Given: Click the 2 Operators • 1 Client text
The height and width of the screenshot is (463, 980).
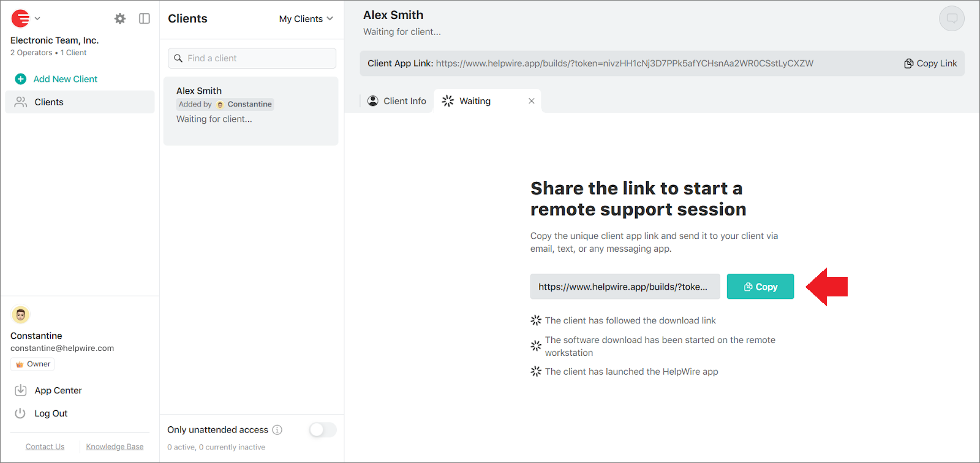Looking at the screenshot, I should click(x=48, y=53).
